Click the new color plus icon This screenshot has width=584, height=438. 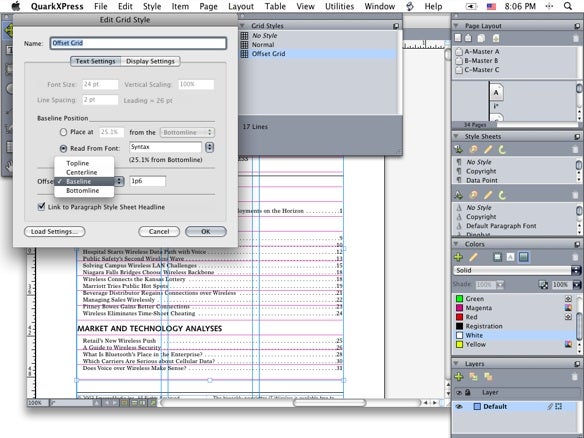pos(459,257)
